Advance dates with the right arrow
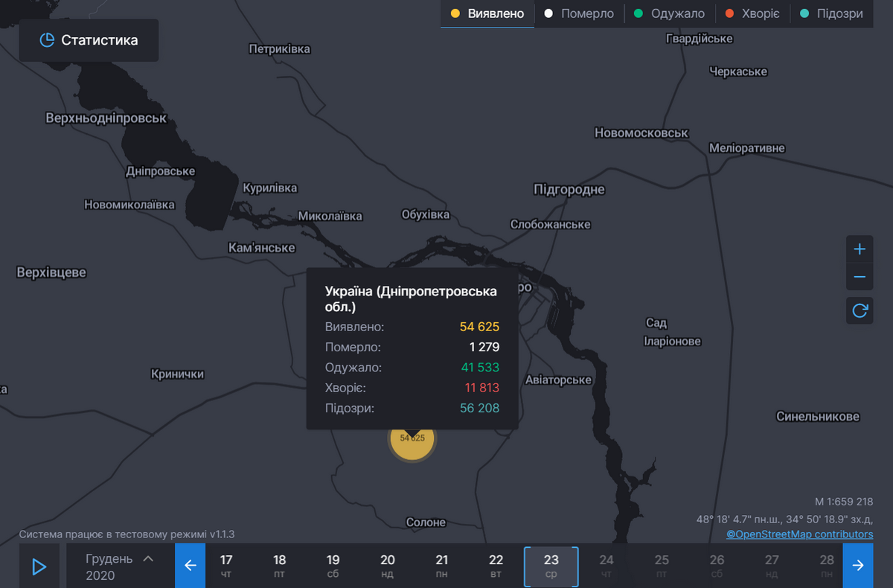This screenshot has width=893, height=588. click(858, 566)
